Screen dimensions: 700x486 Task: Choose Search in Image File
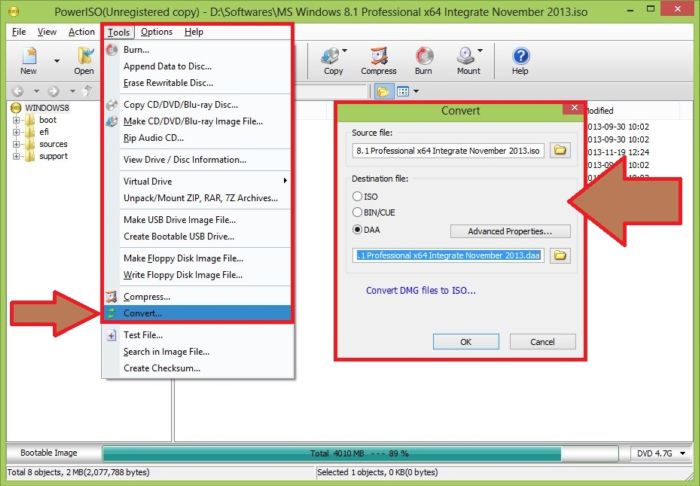[197, 352]
